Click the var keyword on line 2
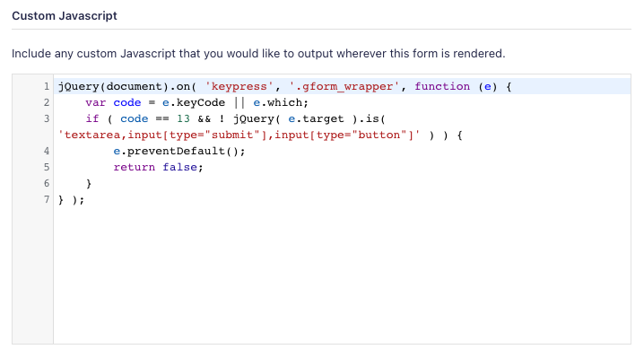 [x=96, y=102]
